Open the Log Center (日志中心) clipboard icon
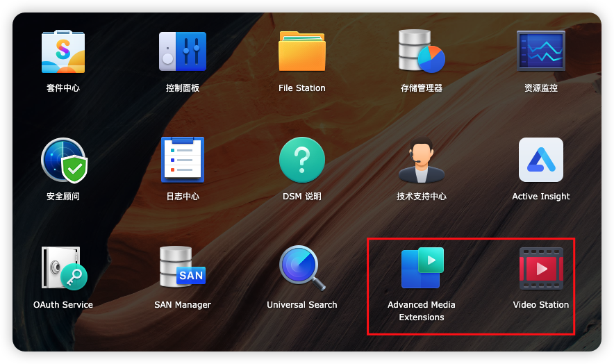This screenshot has width=614, height=364. point(183,160)
